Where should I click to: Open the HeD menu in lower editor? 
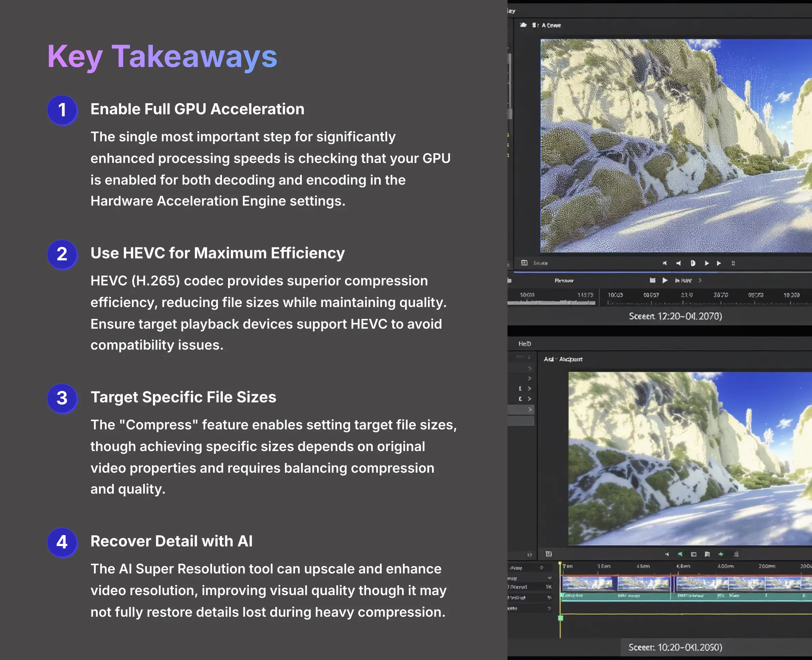(525, 344)
